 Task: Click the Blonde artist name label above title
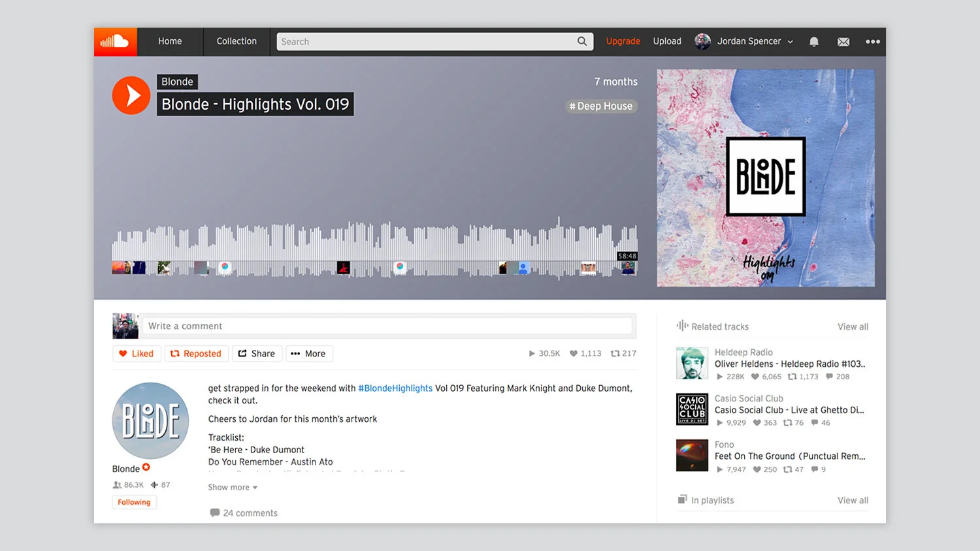(x=177, y=82)
